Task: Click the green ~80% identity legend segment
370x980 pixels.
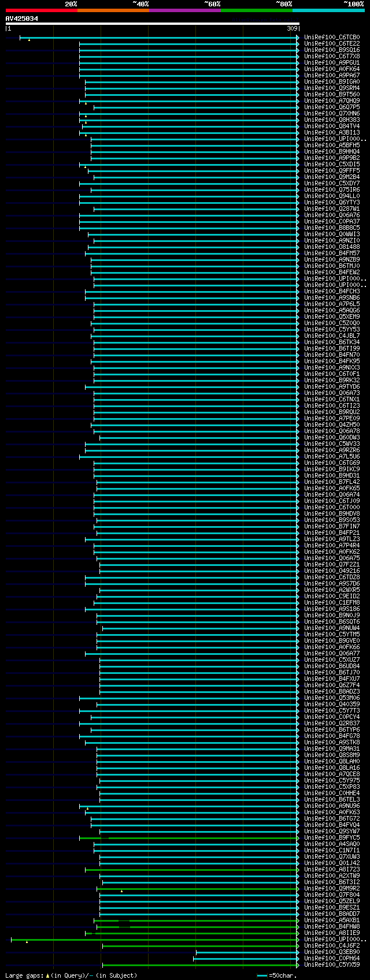Action: pos(257,10)
